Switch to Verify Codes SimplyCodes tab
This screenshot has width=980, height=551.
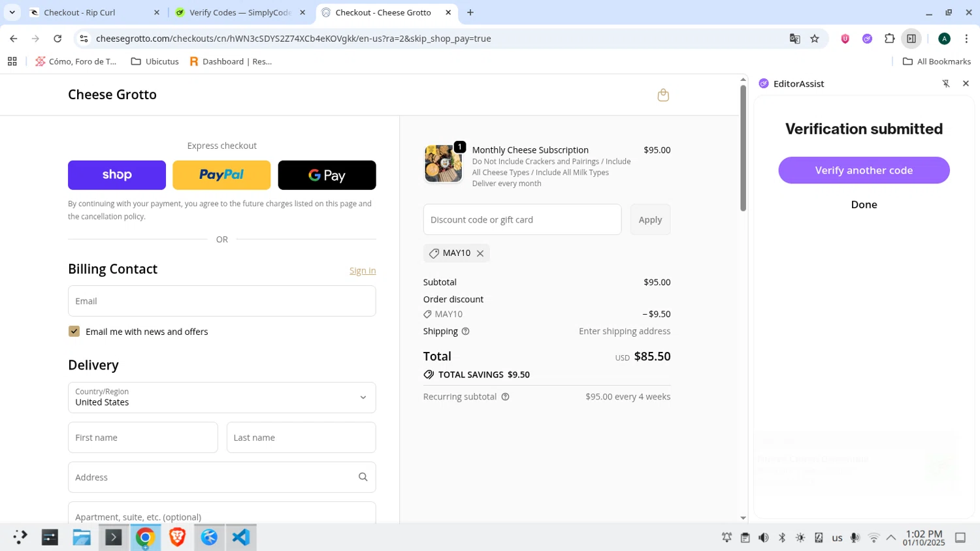240,12
